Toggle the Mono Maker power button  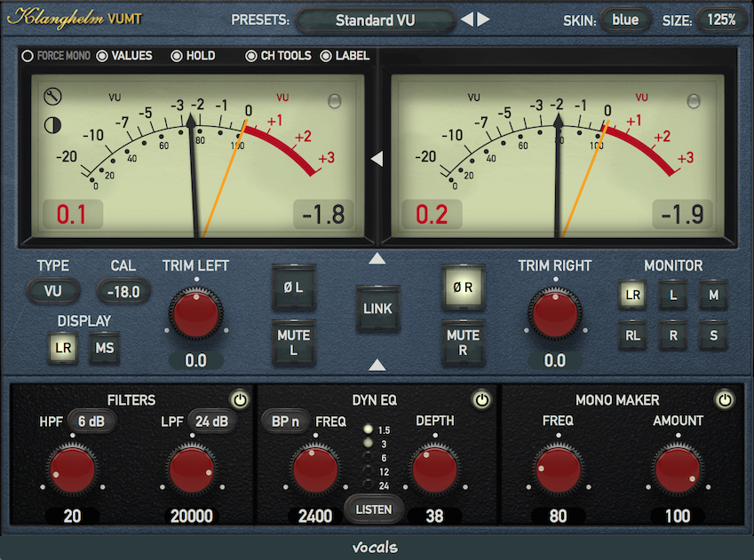pyautogui.click(x=725, y=399)
